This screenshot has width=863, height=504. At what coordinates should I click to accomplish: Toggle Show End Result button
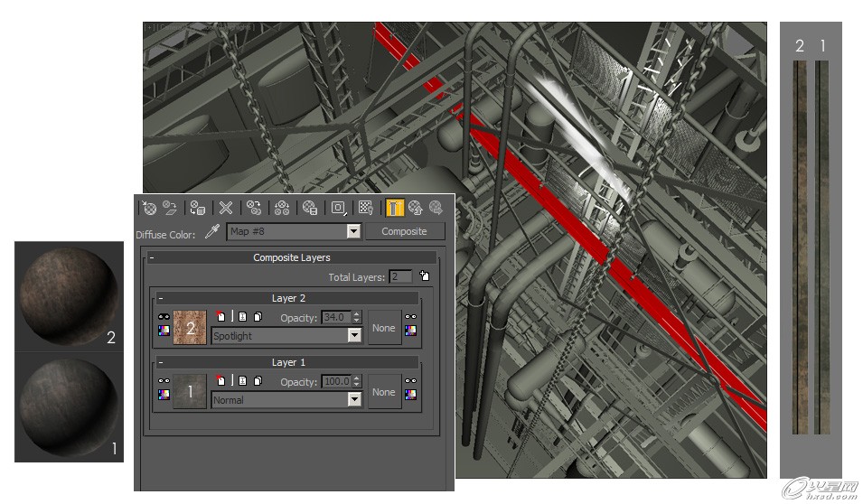coord(395,208)
